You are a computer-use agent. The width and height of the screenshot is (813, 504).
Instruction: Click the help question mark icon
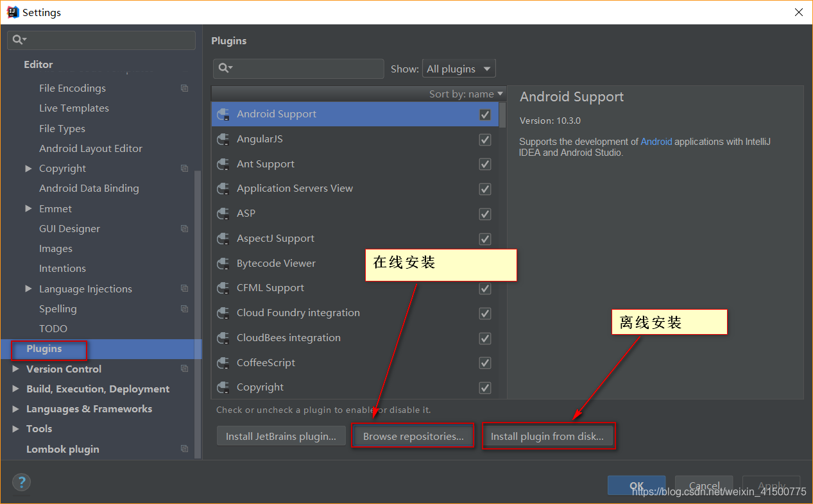tap(21, 482)
